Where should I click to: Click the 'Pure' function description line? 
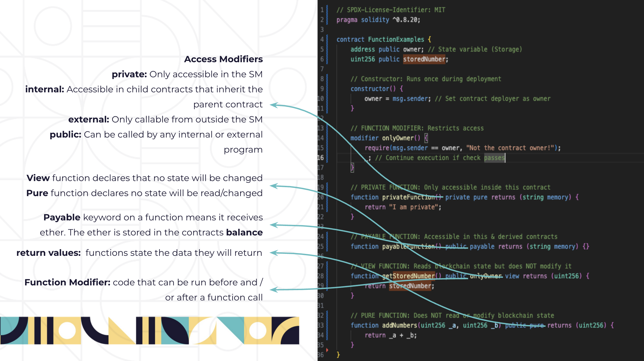pos(144,193)
